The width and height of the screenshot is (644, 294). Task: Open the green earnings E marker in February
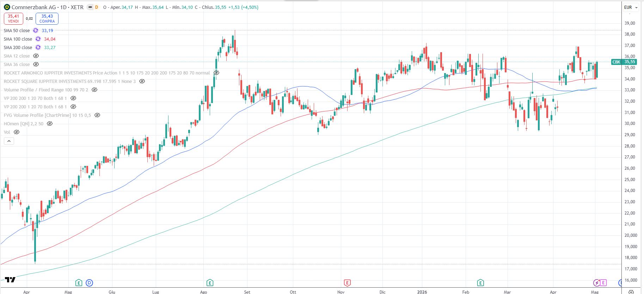[480, 283]
